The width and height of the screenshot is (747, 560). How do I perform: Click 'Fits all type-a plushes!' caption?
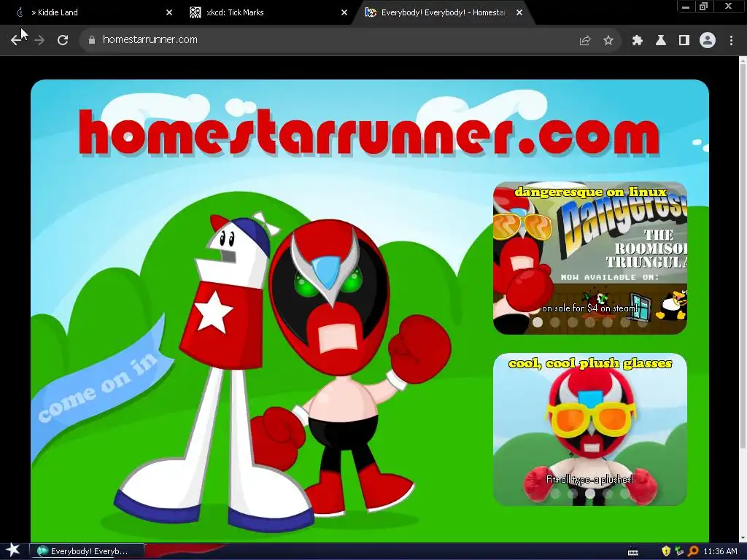click(x=589, y=480)
